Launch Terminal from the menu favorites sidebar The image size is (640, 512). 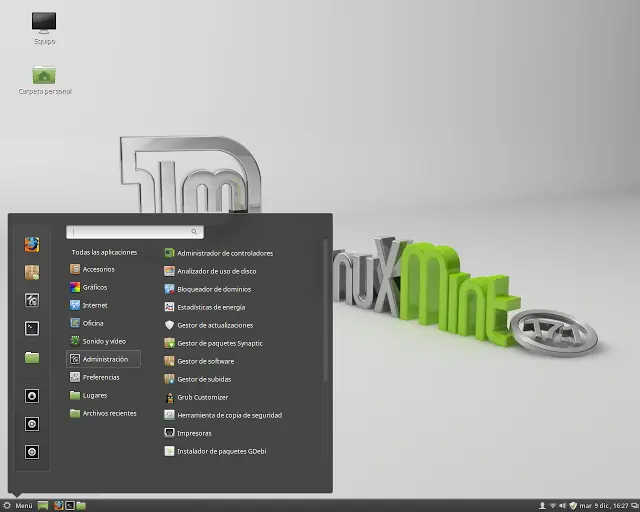[32, 328]
